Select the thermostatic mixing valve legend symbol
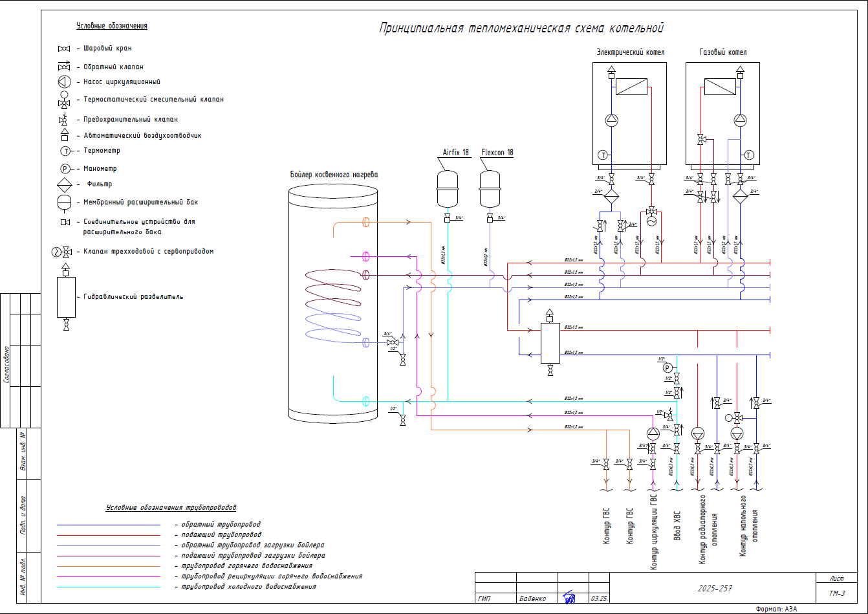This screenshot has width=868, height=614. 64,100
